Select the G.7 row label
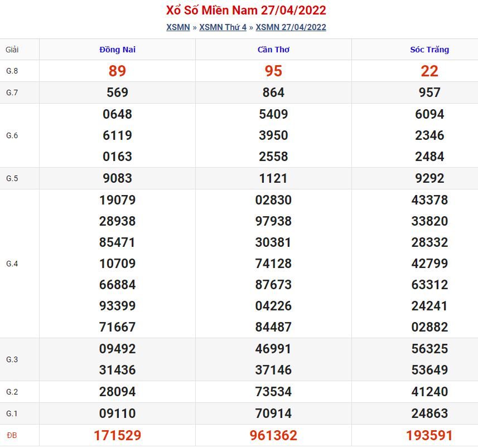The image size is (478, 448). (x=12, y=92)
